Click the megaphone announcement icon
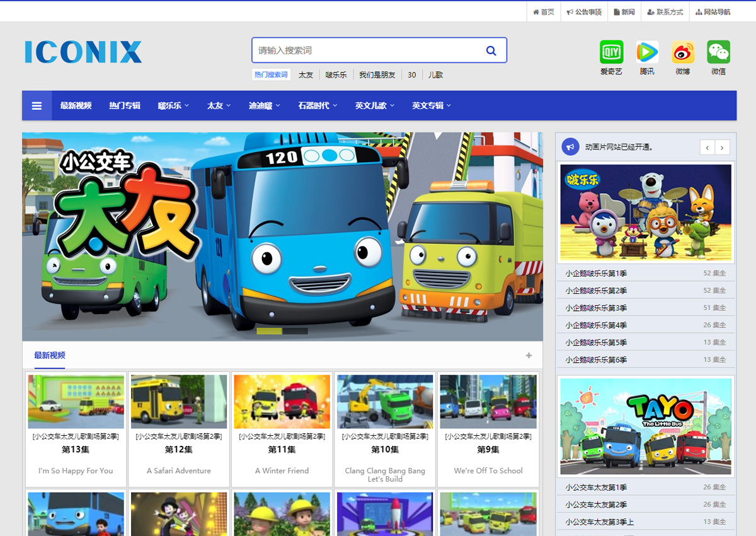 570,147
